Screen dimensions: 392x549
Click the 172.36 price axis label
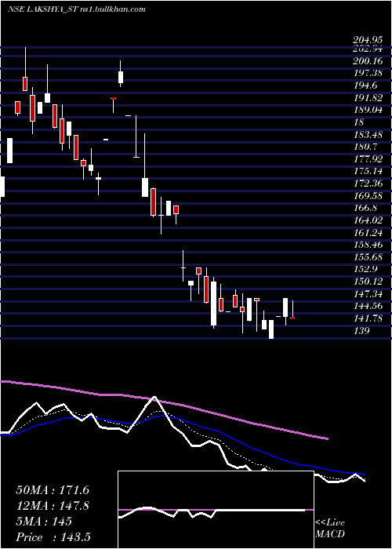(x=368, y=183)
